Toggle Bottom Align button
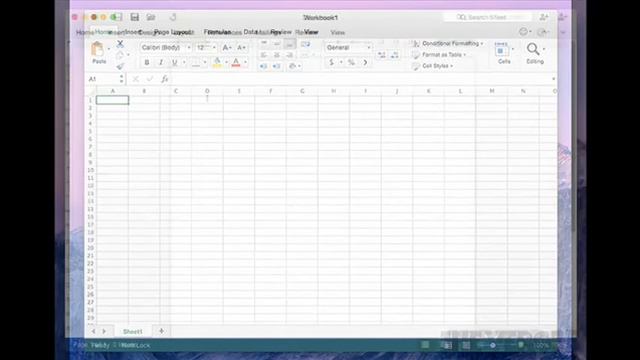Image resolution: width=640 pixels, height=360 pixels. click(x=289, y=44)
